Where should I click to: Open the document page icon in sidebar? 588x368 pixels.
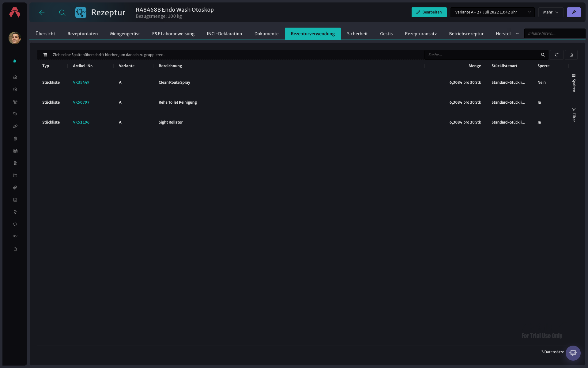(x=15, y=249)
